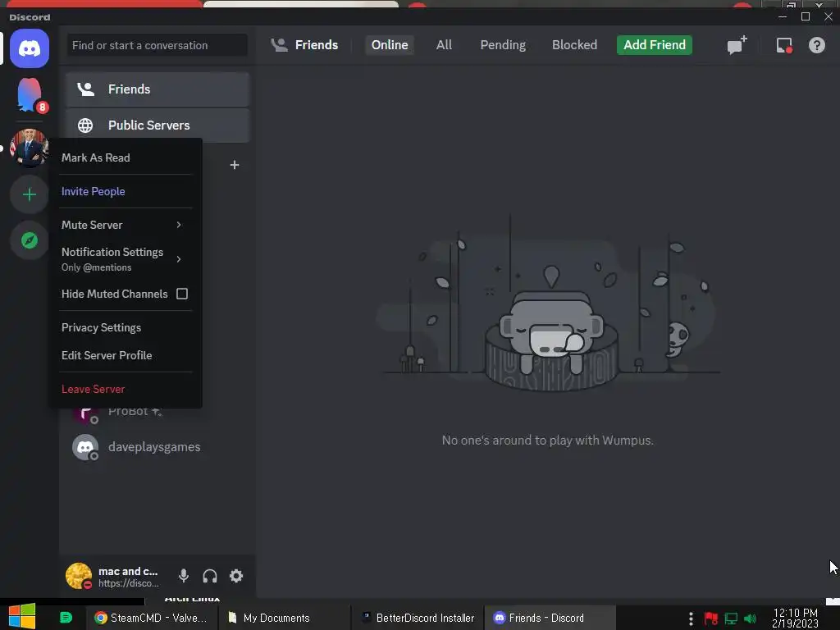
Task: Select Mute Server menu entry
Action: (x=126, y=225)
